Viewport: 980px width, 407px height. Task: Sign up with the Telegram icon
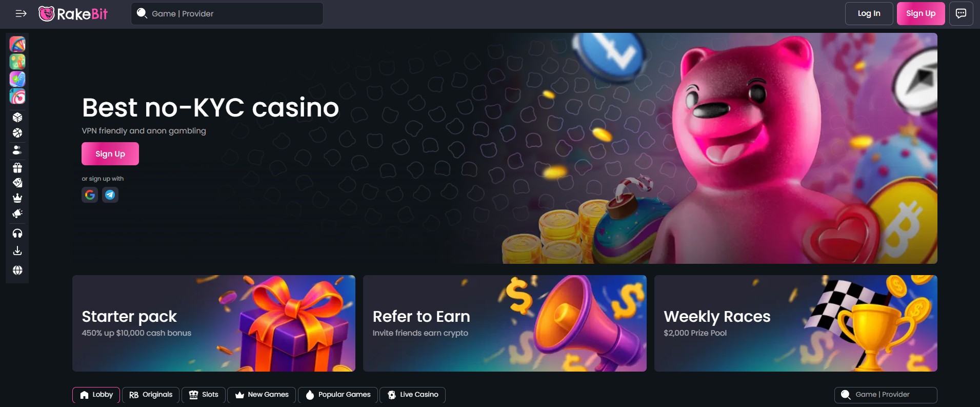pyautogui.click(x=110, y=195)
